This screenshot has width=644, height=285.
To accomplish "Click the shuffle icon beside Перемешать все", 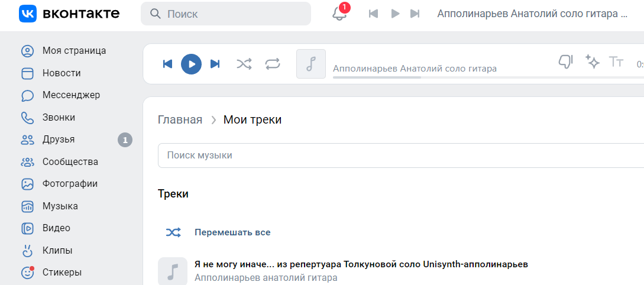I will click(173, 233).
